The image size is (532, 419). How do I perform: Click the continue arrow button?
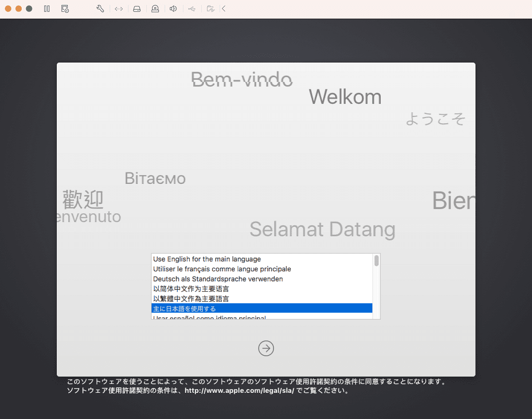coord(266,348)
